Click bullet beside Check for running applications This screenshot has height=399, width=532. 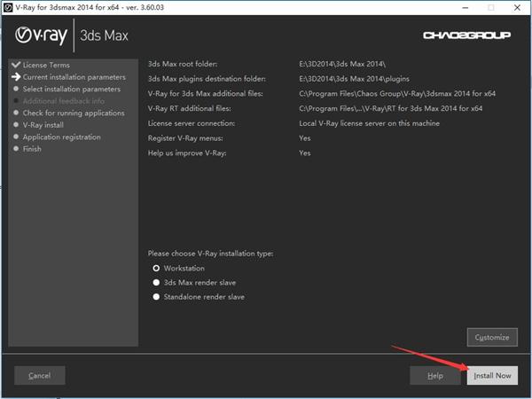point(16,113)
